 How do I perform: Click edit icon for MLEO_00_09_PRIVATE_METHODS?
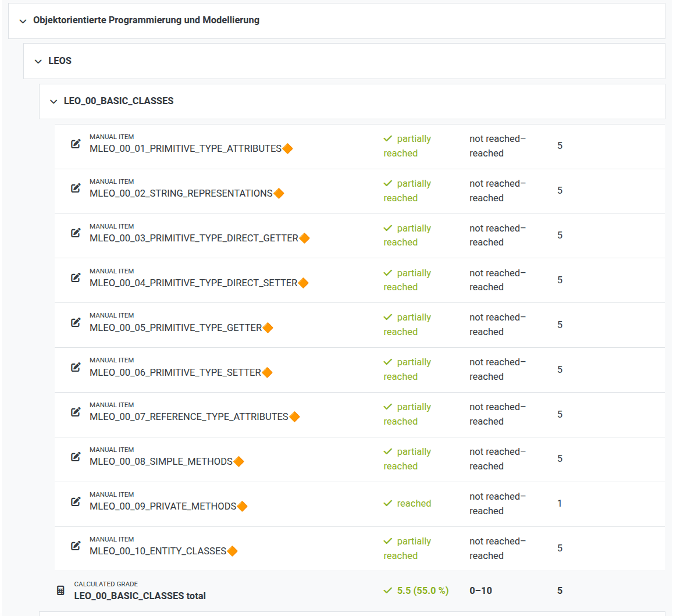click(x=76, y=501)
